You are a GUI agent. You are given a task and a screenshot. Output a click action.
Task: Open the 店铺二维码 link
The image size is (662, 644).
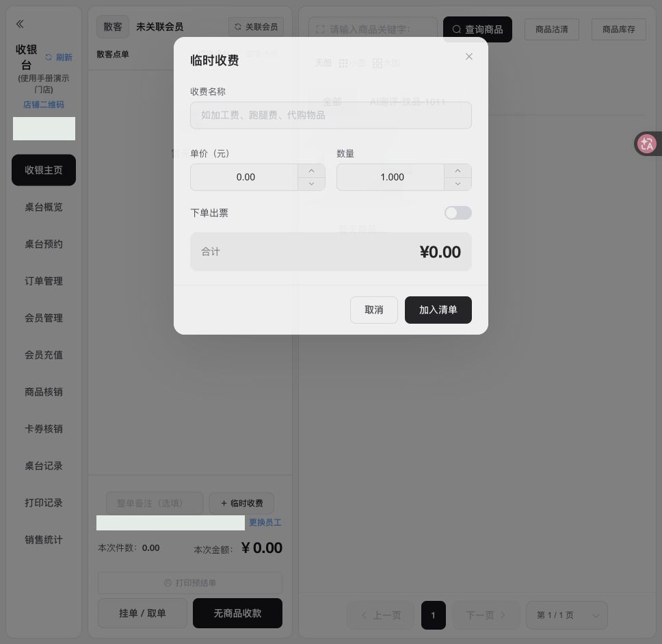tap(44, 105)
